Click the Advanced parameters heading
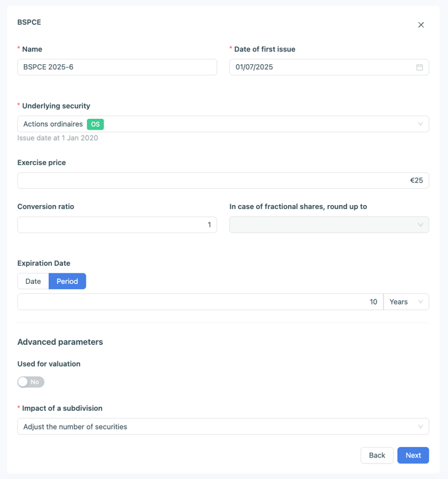Screen dimensions: 448x479 pyautogui.click(x=60, y=342)
